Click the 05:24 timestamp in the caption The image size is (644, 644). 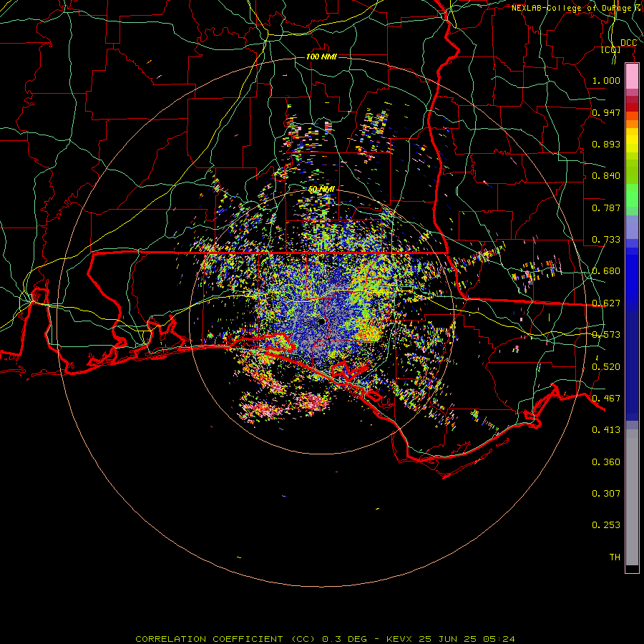point(499,639)
